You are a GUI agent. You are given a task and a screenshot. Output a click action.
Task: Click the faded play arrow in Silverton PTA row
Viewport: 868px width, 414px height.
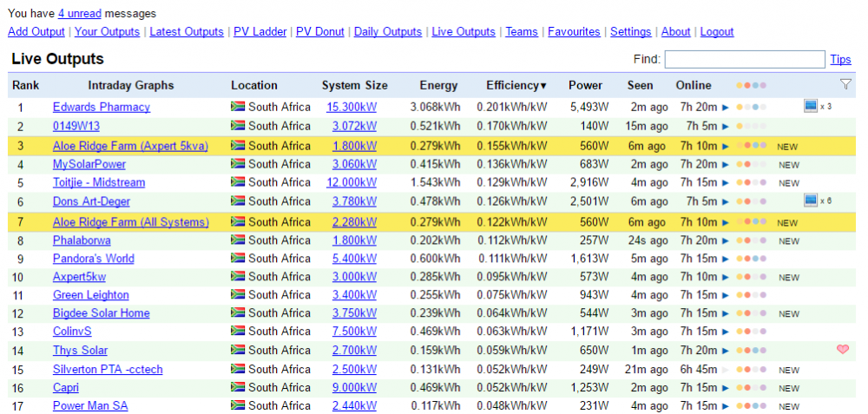coord(726,370)
